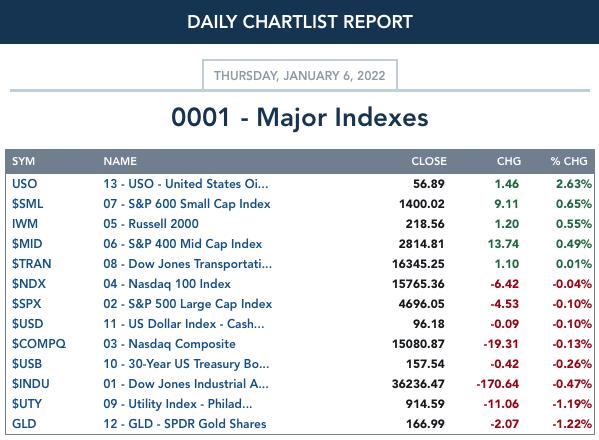Open the USO symbol link
Viewport: 599px width, 440px height.
pyautogui.click(x=24, y=184)
